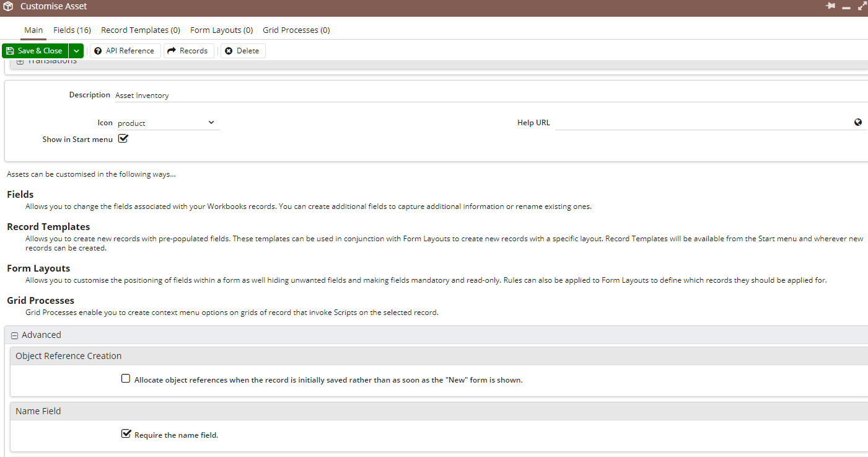This screenshot has width=868, height=457.
Task: Click the Fields heading
Action: coord(20,194)
